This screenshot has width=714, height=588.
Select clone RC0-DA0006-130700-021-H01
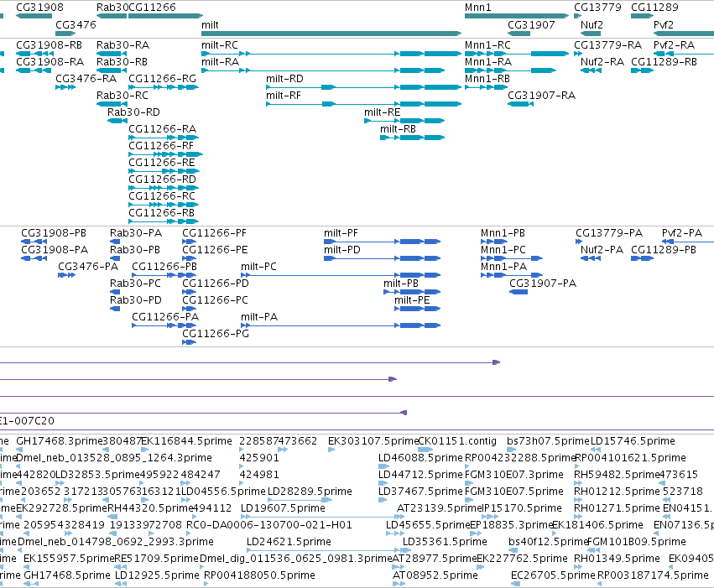pos(269,525)
